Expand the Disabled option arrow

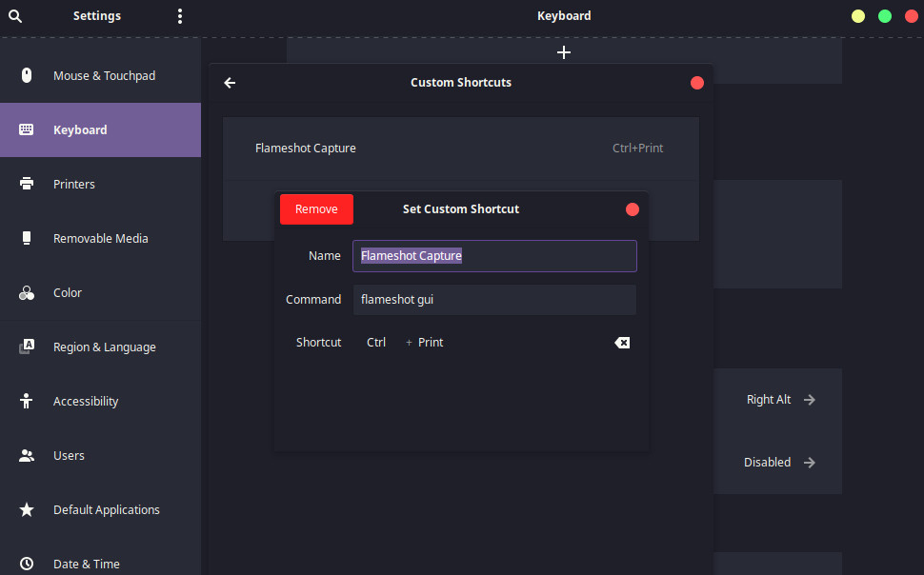[810, 463]
